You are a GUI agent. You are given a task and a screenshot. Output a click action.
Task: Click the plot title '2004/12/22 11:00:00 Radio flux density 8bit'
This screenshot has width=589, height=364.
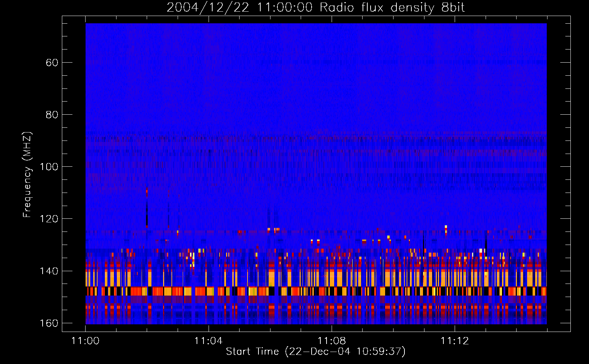(x=316, y=8)
